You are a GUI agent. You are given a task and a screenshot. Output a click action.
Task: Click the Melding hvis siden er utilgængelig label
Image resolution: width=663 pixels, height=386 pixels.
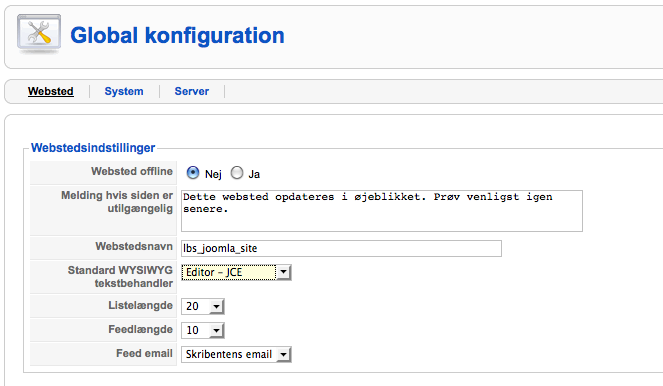[117, 202]
